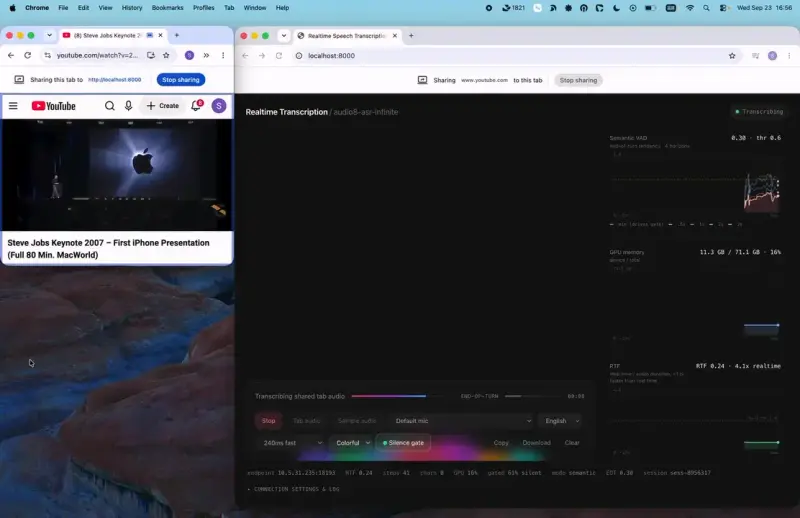Follow the http://localhost:8000 sharing link
Screen dimensions: 800x518
(114, 80)
